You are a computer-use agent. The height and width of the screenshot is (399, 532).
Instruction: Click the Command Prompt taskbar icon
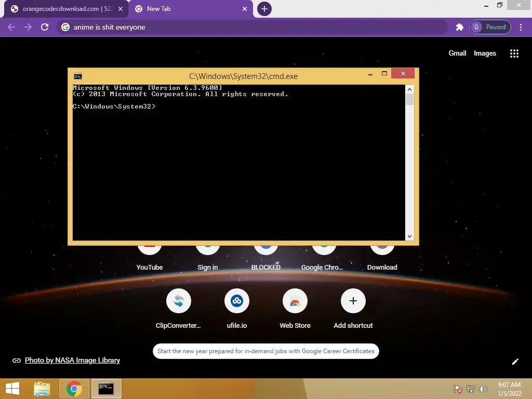tap(106, 389)
